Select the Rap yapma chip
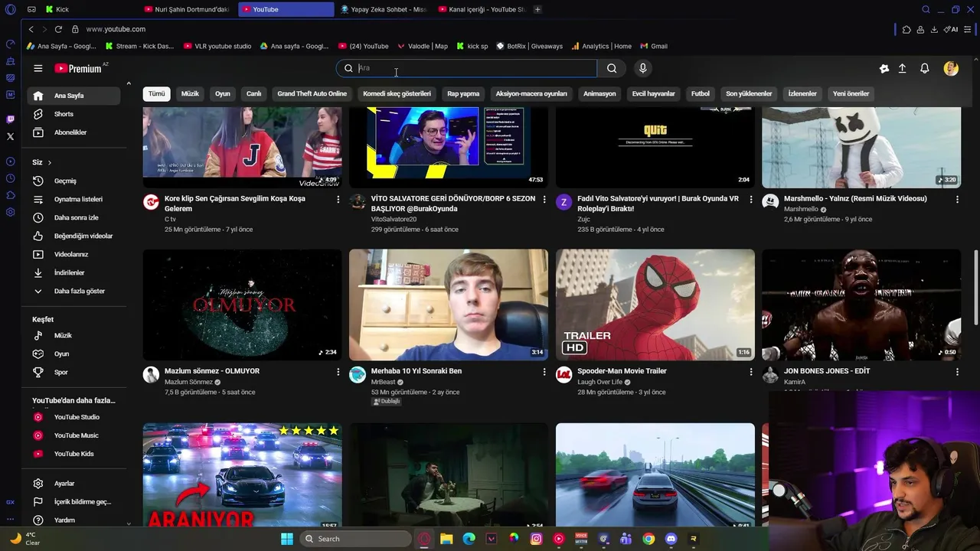Image resolution: width=980 pixels, height=551 pixels. (x=463, y=94)
